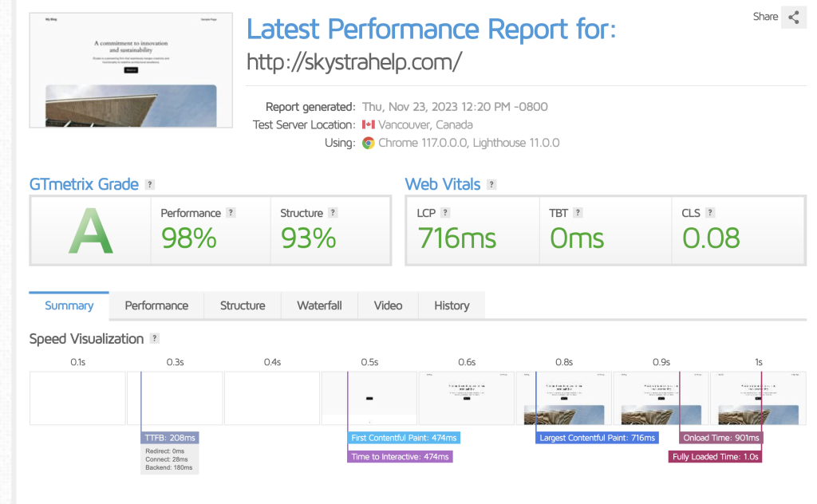Select the Summary tab
This screenshot has width=817, height=504.
click(x=69, y=305)
